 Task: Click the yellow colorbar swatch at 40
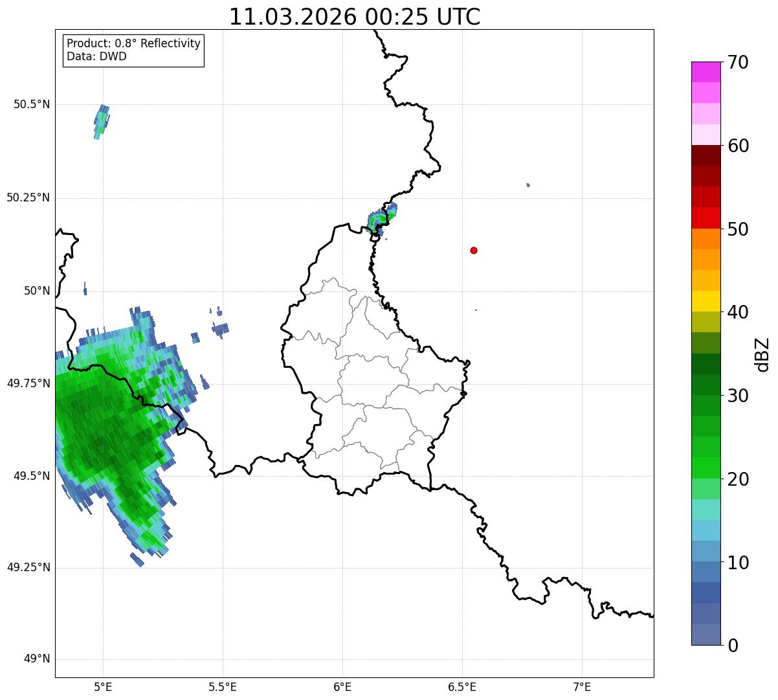click(706, 301)
